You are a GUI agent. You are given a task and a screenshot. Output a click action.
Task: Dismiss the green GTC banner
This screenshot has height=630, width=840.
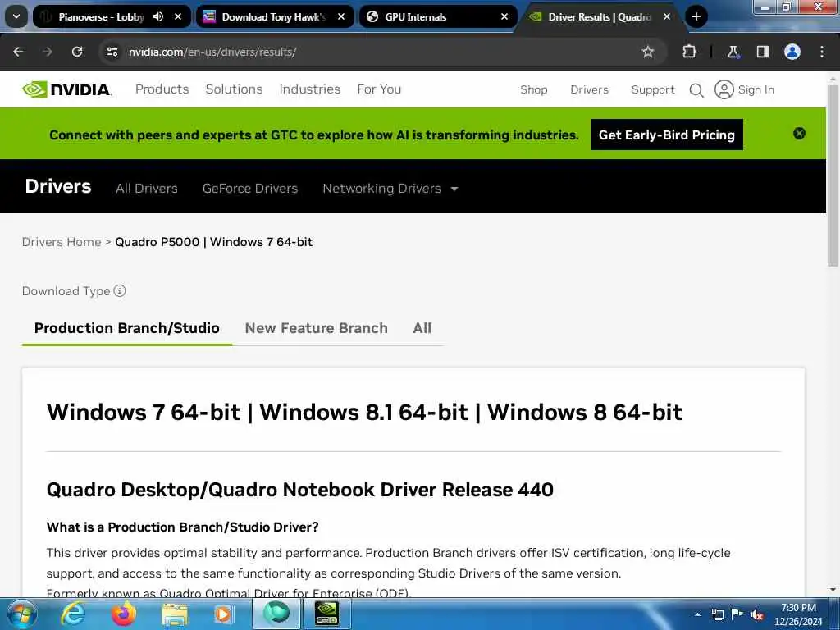pos(799,134)
